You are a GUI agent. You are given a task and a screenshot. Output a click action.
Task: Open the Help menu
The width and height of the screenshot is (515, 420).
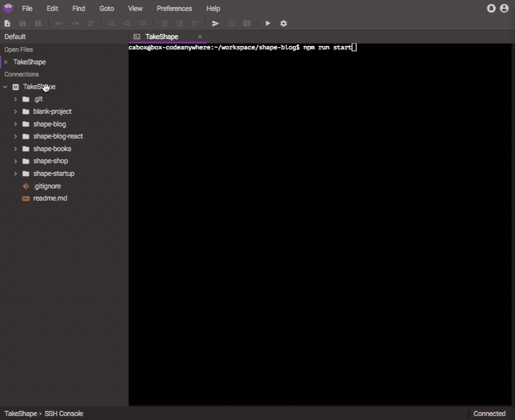213,9
